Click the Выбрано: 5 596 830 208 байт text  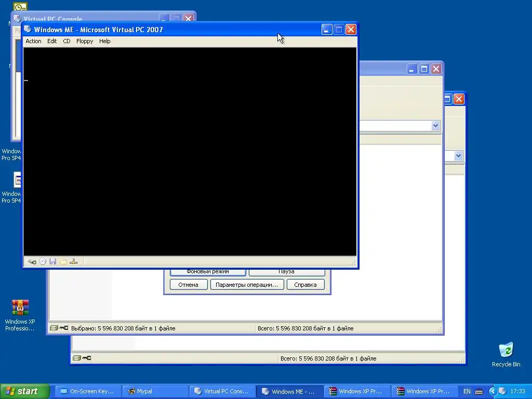coord(123,328)
